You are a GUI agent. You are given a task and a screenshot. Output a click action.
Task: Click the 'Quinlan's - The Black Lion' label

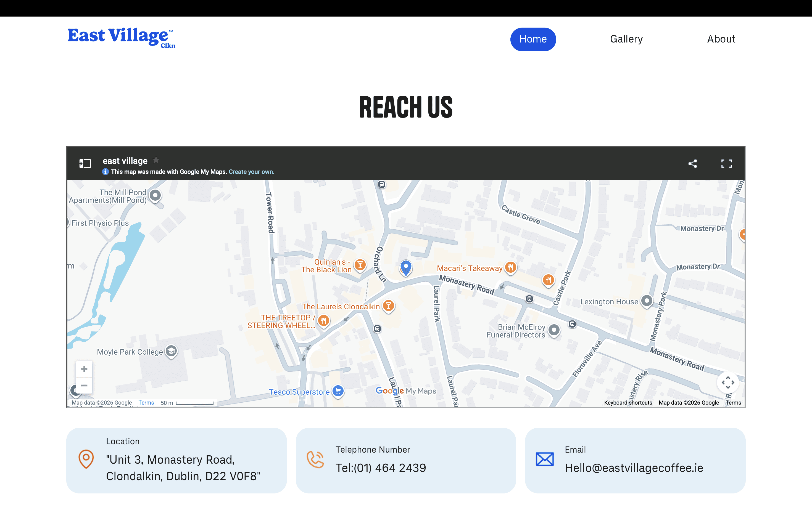click(x=326, y=266)
